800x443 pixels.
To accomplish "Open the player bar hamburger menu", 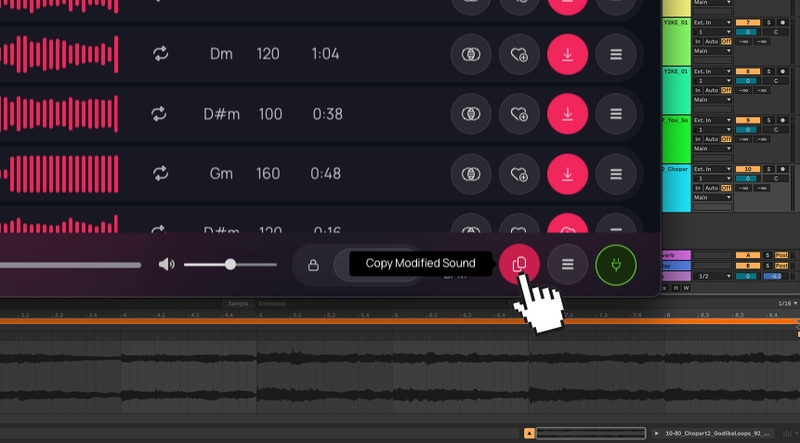I will point(567,264).
